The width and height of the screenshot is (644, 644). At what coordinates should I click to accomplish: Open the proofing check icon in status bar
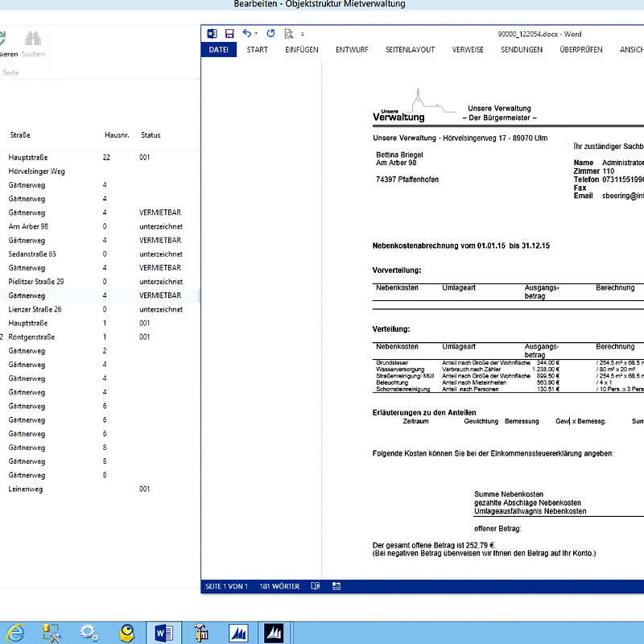pyautogui.click(x=316, y=586)
